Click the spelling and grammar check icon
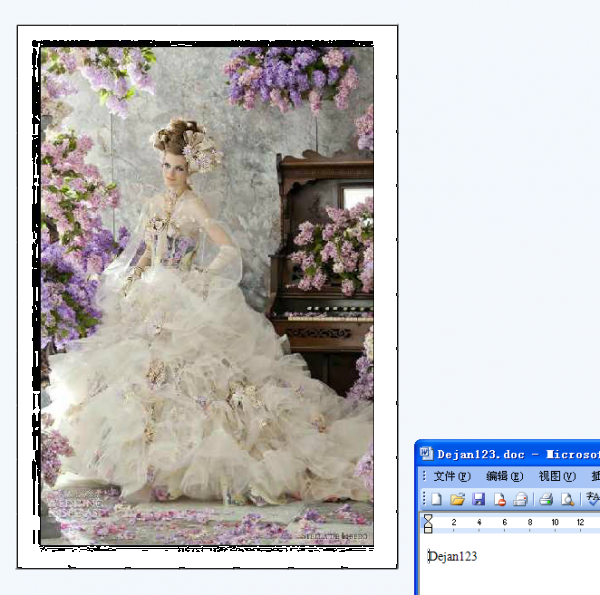600x595 pixels. [x=593, y=499]
